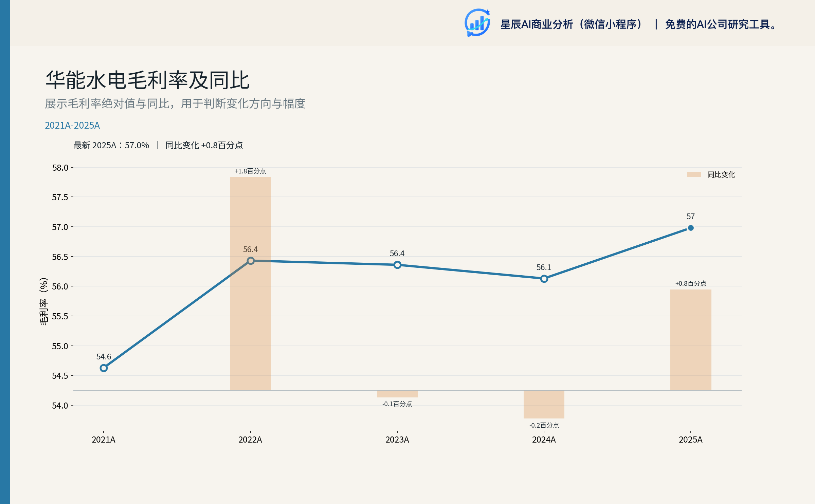The height and width of the screenshot is (504, 815).
Task: Click the 2021A-2025A period label
Action: 72,126
